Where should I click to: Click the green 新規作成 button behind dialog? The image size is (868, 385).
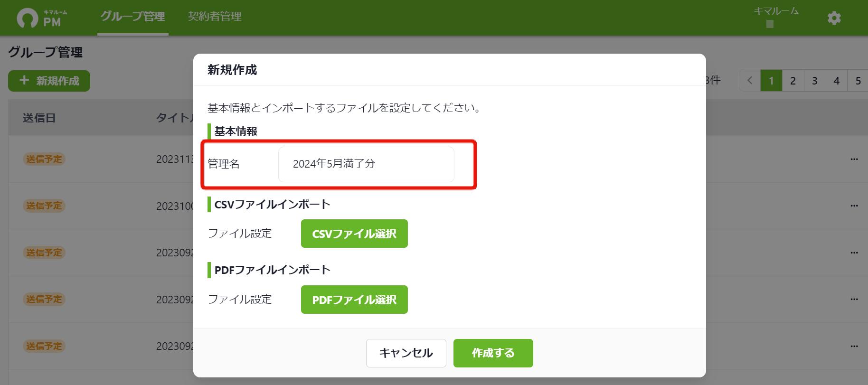coord(49,81)
